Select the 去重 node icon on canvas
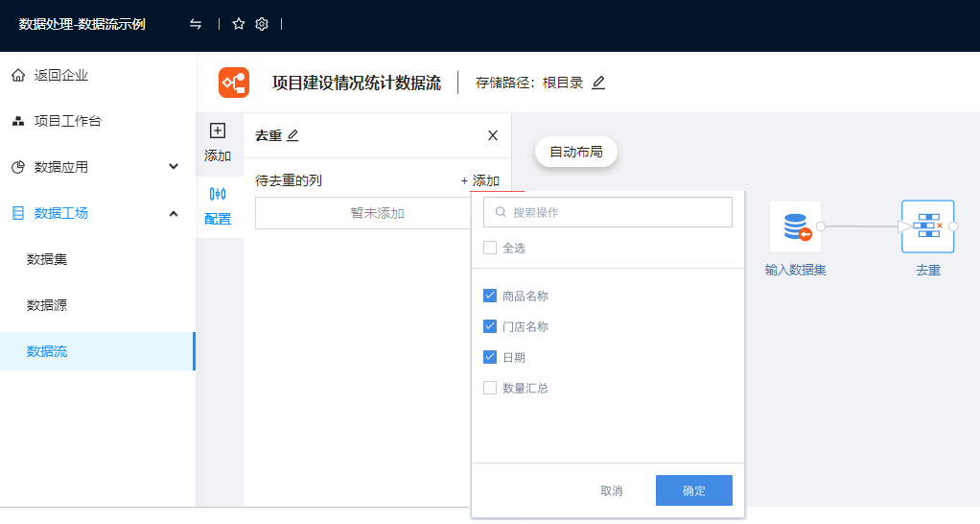Screen dimensions: 980x524 (927, 226)
